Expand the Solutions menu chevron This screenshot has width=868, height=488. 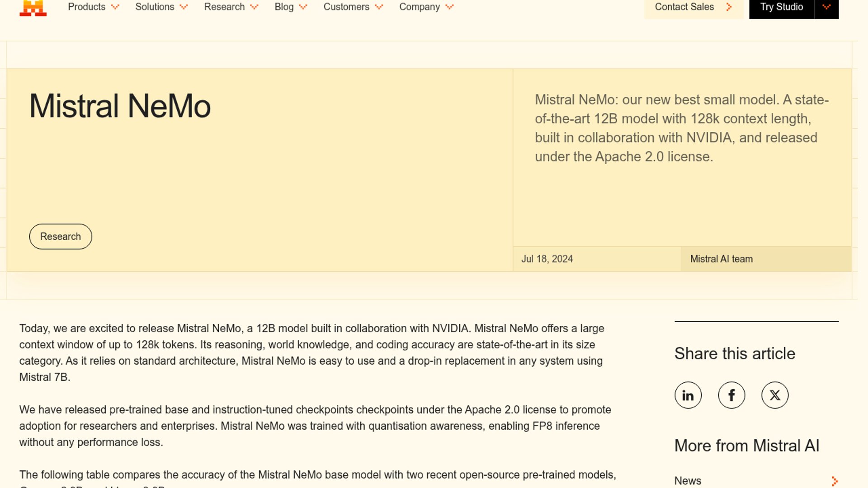(184, 7)
